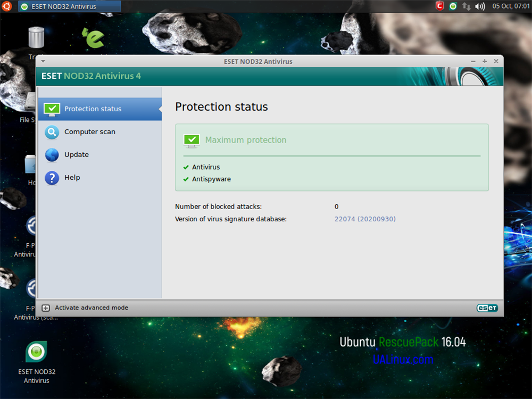
Task: Open the Help section
Action: [x=100, y=178]
